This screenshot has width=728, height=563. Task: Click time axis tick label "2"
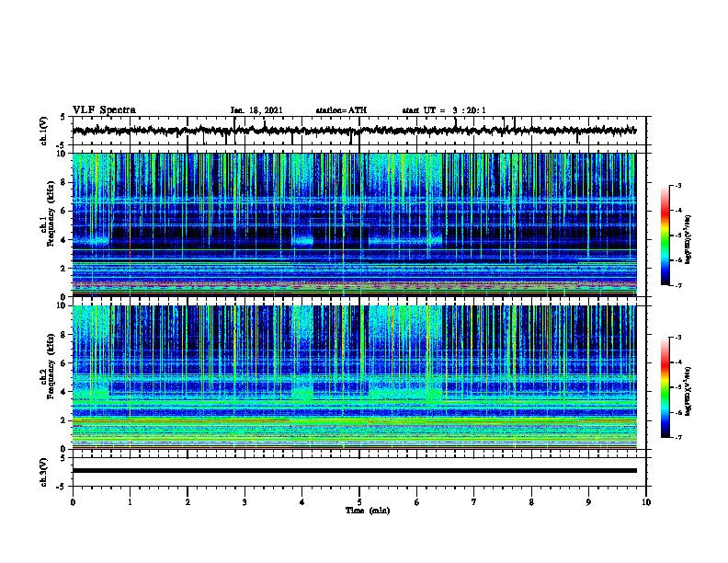point(188,502)
